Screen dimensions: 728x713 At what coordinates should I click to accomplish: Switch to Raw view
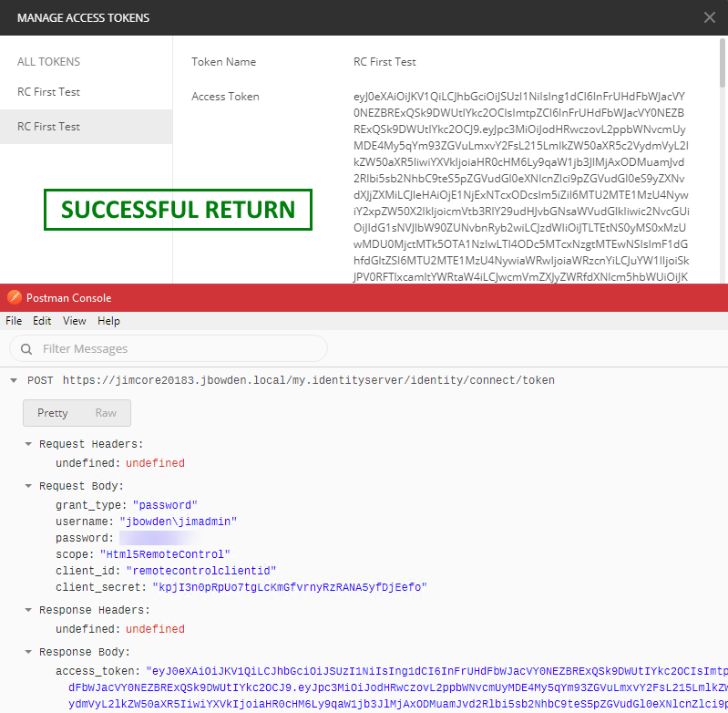tap(106, 413)
